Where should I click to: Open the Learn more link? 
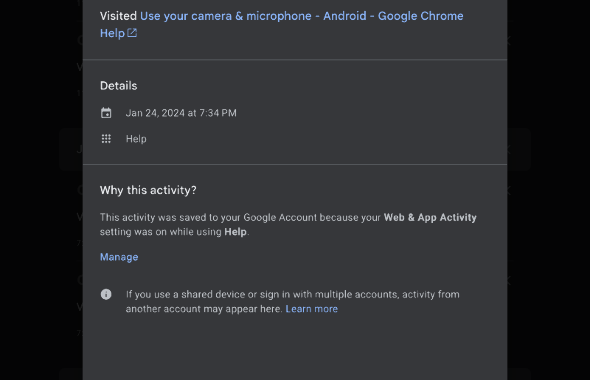coord(312,309)
